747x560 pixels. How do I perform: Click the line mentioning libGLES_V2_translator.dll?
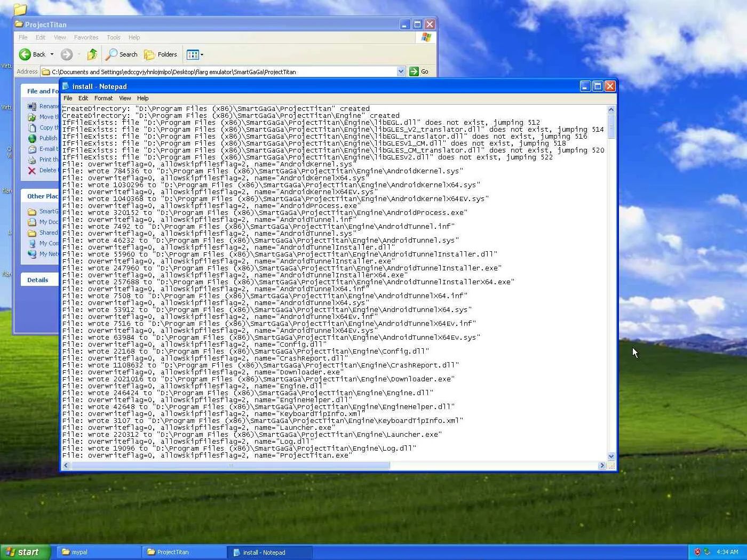[x=333, y=130]
